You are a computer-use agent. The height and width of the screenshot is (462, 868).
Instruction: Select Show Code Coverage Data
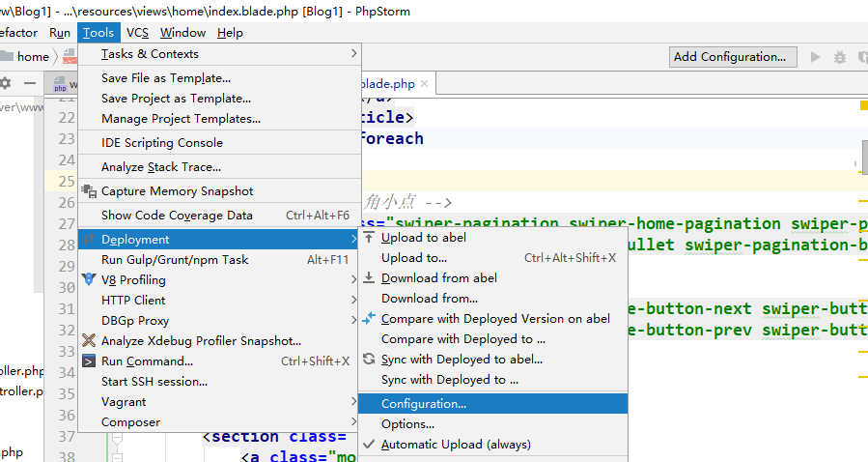click(220, 215)
